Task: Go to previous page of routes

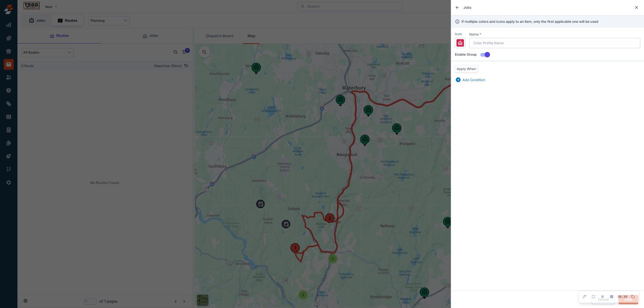Action: point(175,301)
